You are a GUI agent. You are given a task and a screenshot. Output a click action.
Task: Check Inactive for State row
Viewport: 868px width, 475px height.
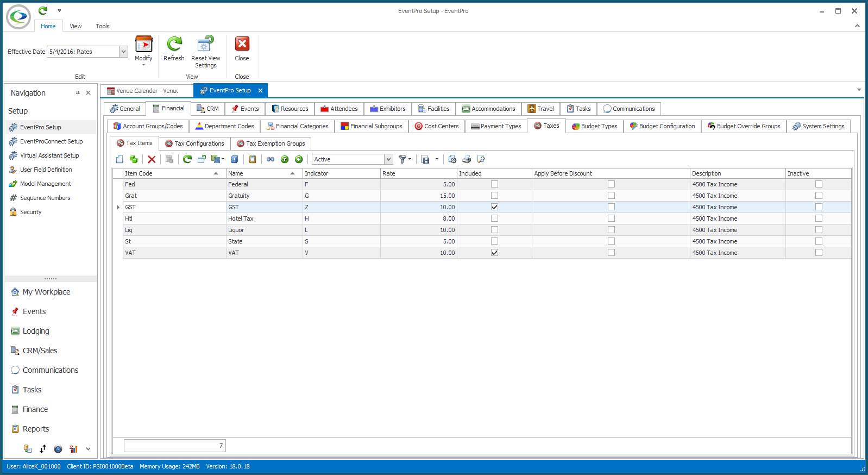[x=819, y=241]
